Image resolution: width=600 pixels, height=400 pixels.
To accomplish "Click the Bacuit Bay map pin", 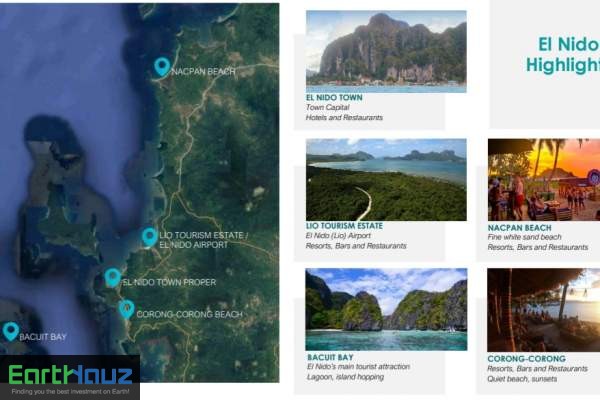I will 11,331.
